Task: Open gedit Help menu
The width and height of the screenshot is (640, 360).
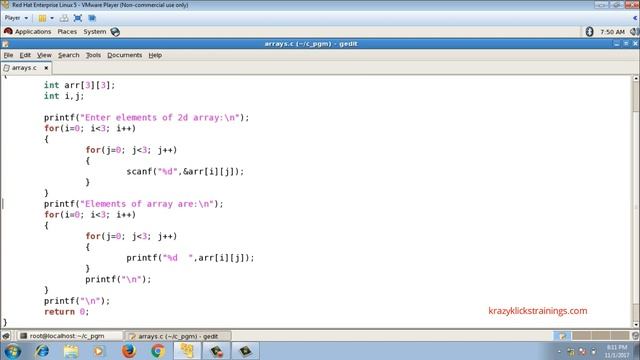Action: pos(155,55)
